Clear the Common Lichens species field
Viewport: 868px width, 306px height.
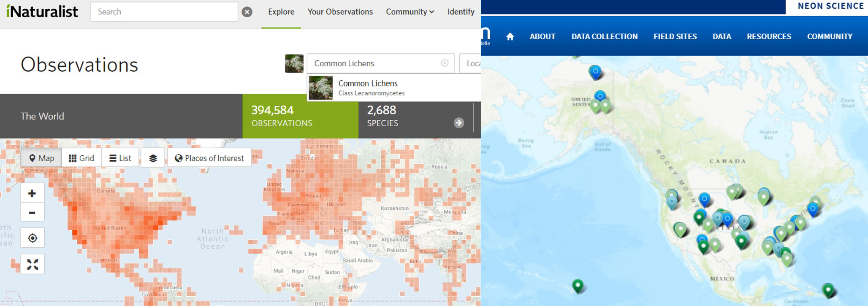point(445,63)
